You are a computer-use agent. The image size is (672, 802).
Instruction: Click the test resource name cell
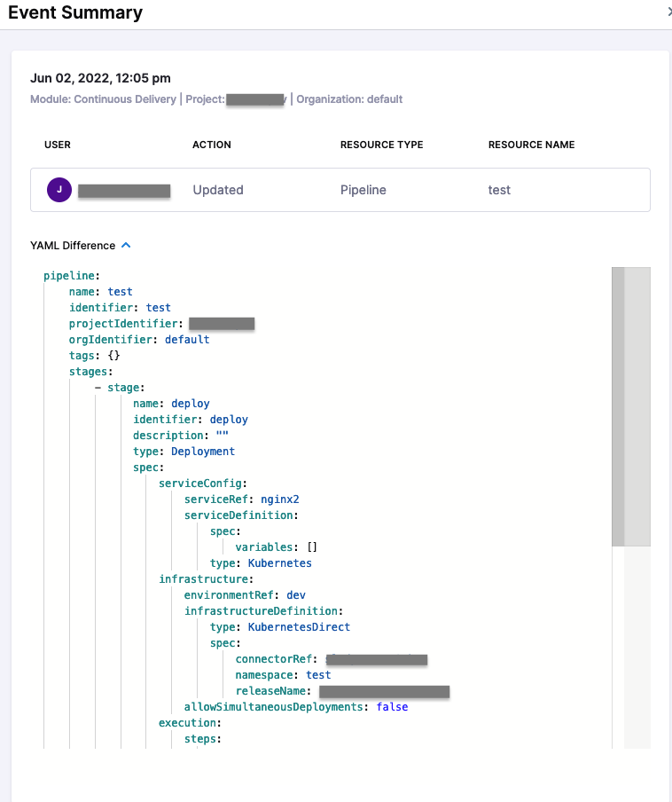click(499, 190)
